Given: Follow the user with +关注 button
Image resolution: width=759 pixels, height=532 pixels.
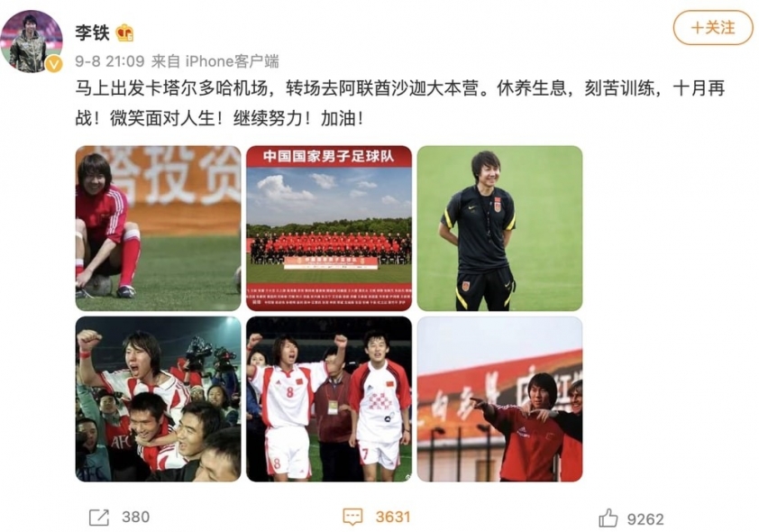Looking at the screenshot, I should 713,28.
